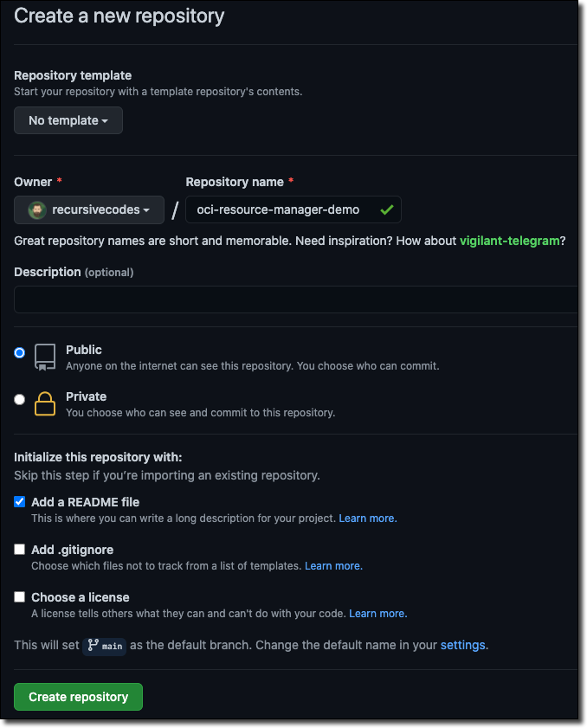Open the No template dropdown

click(68, 120)
